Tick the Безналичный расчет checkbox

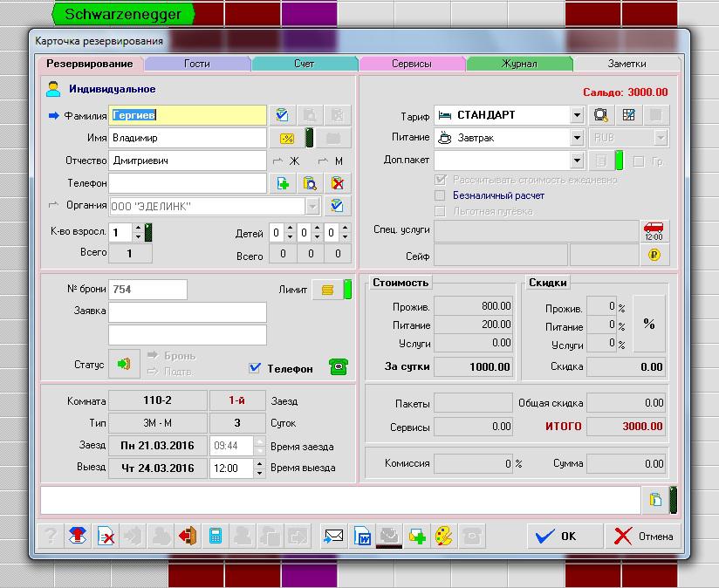(440, 195)
